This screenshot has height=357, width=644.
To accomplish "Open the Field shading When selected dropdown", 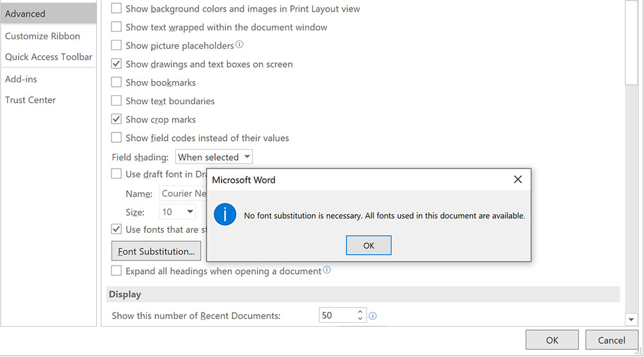I will pyautogui.click(x=214, y=157).
